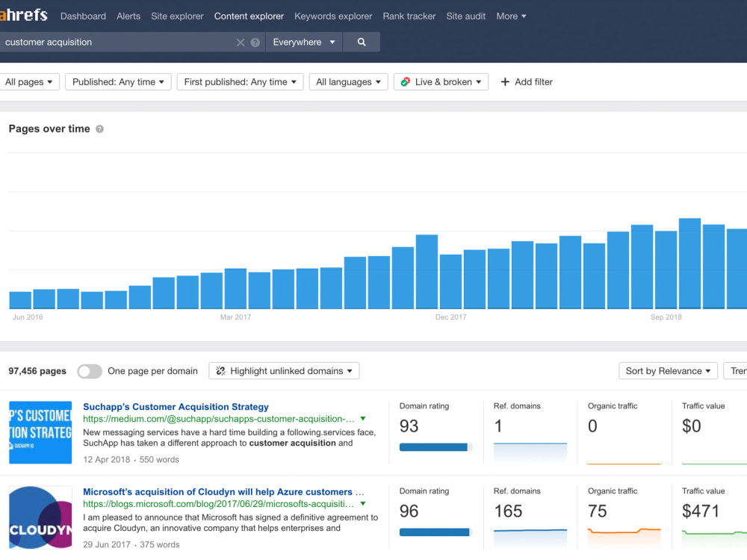Click the Domain rating bar for 93
Viewport: 747px width, 560px height.
pos(436,447)
